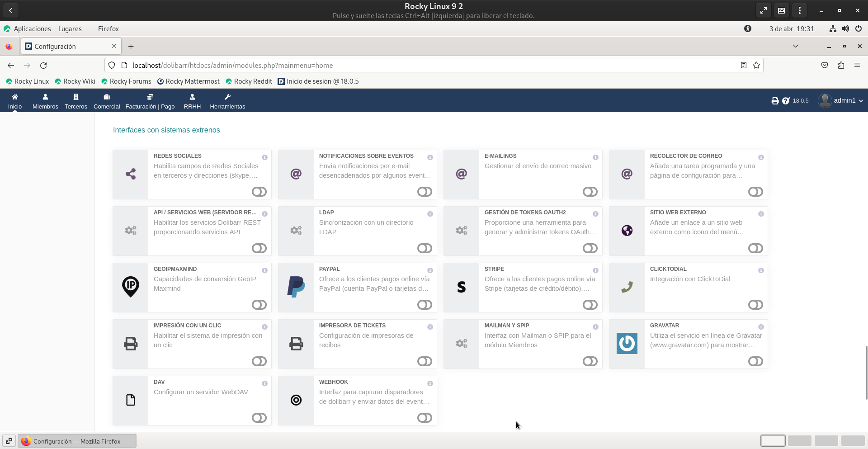Viewport: 868px width, 449px height.
Task: Open the Aplicaciones system menu
Action: coord(32,28)
